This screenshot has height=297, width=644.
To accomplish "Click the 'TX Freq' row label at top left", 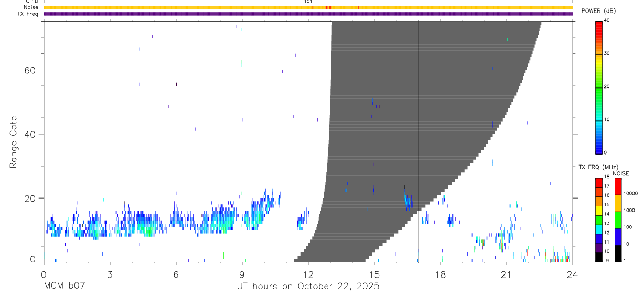I will (29, 14).
